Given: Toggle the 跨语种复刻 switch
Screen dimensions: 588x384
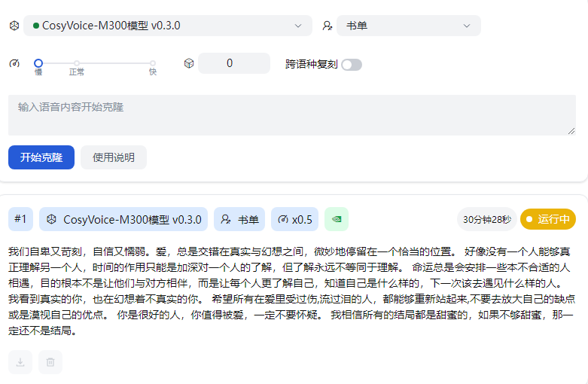Looking at the screenshot, I should click(x=352, y=64).
